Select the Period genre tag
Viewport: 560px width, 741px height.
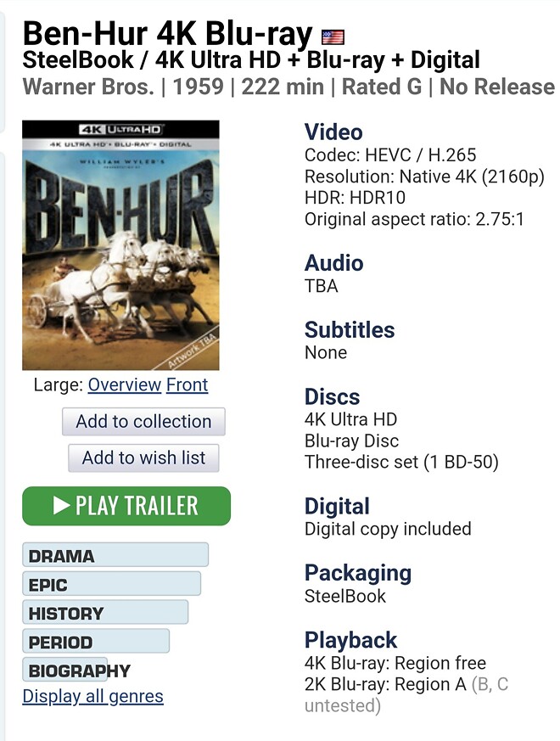click(x=96, y=642)
